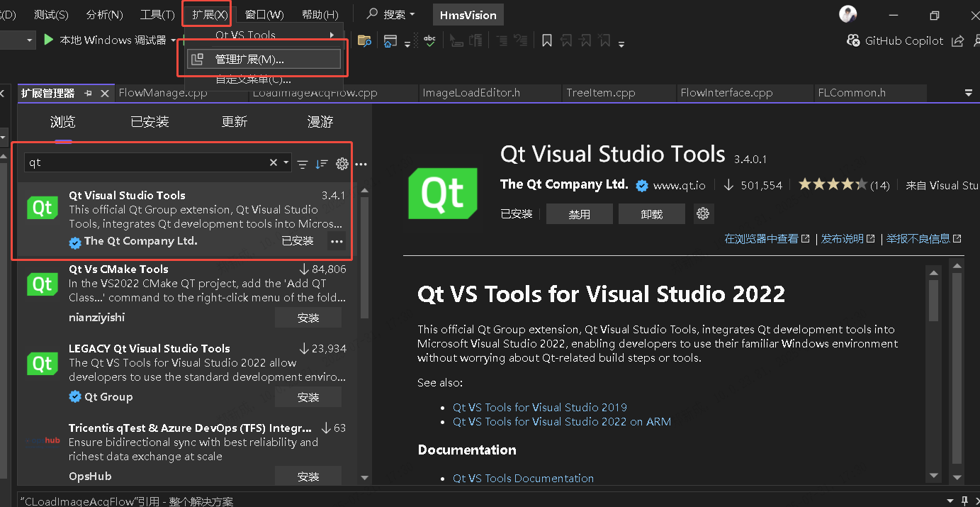Open the bookmark toolbar overflow dropdown
Viewport: 980px width, 507px height.
click(x=621, y=45)
